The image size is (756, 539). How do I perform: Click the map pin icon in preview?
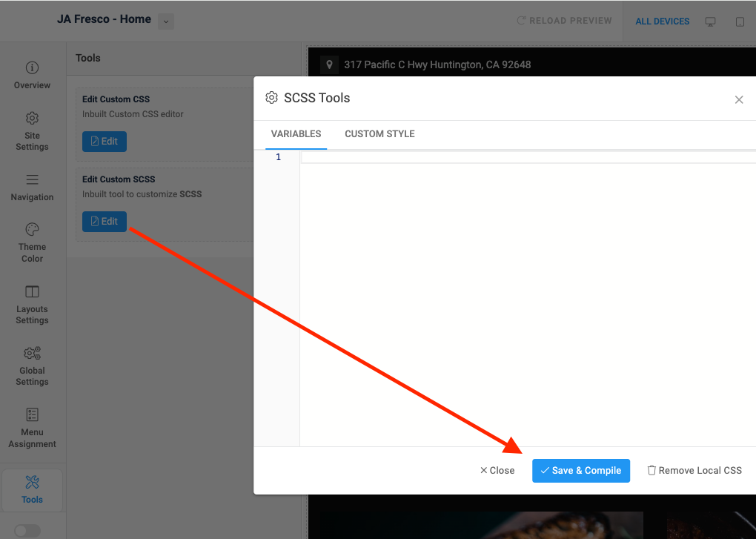(329, 65)
